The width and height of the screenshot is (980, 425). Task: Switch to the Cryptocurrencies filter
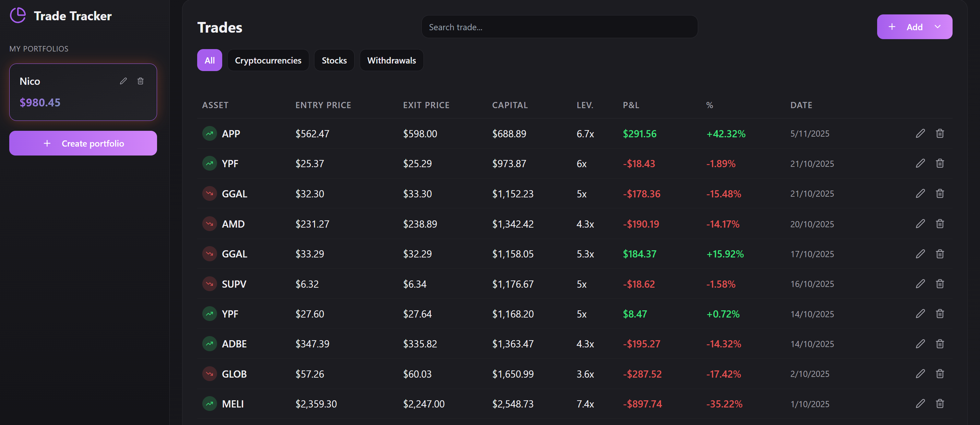click(x=268, y=60)
